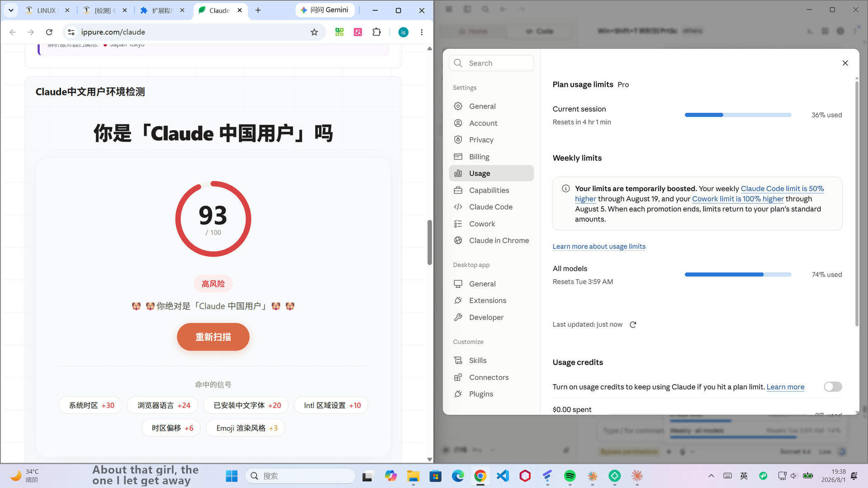Click the Windows taskbar search box
The width and height of the screenshot is (868, 488).
coord(300,476)
